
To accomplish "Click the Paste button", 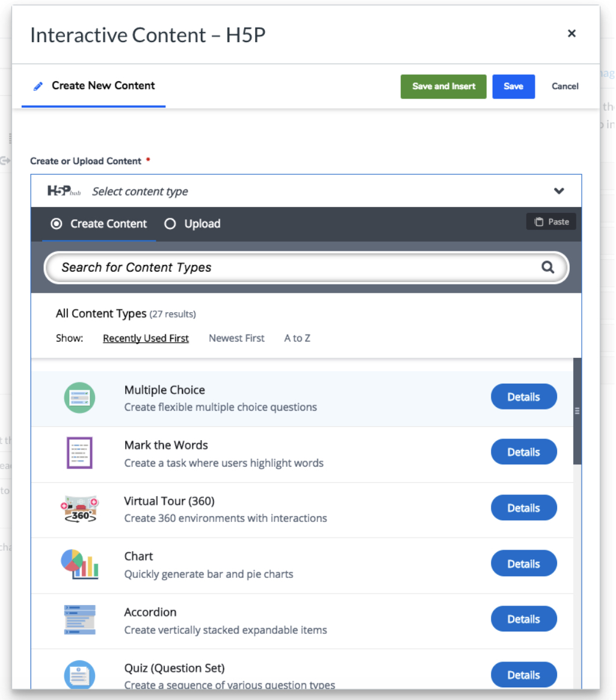I will (551, 222).
